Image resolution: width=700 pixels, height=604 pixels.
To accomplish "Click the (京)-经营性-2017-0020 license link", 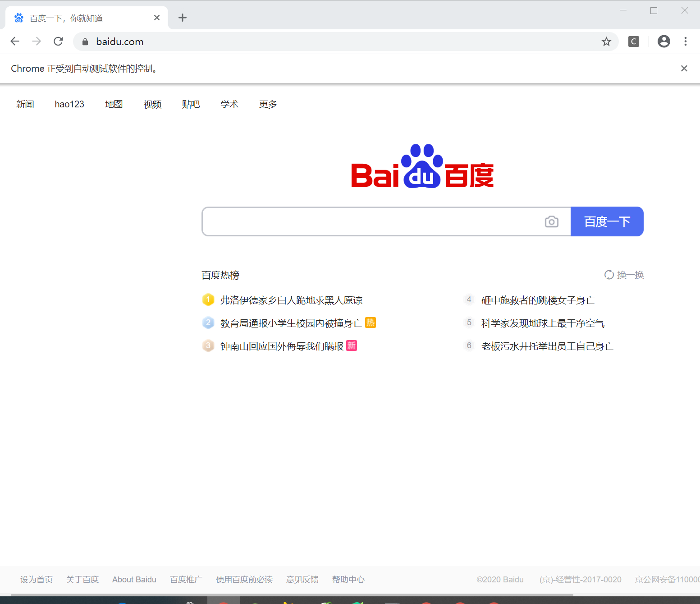I will coord(581,580).
